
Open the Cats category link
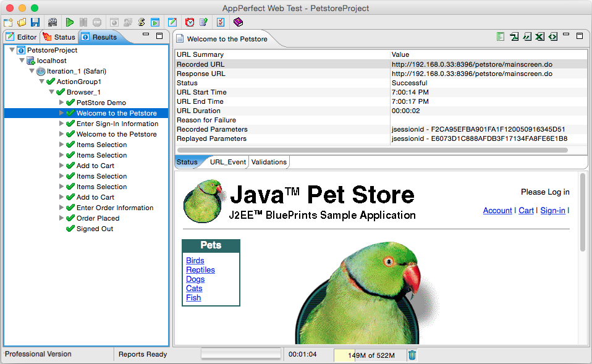194,289
